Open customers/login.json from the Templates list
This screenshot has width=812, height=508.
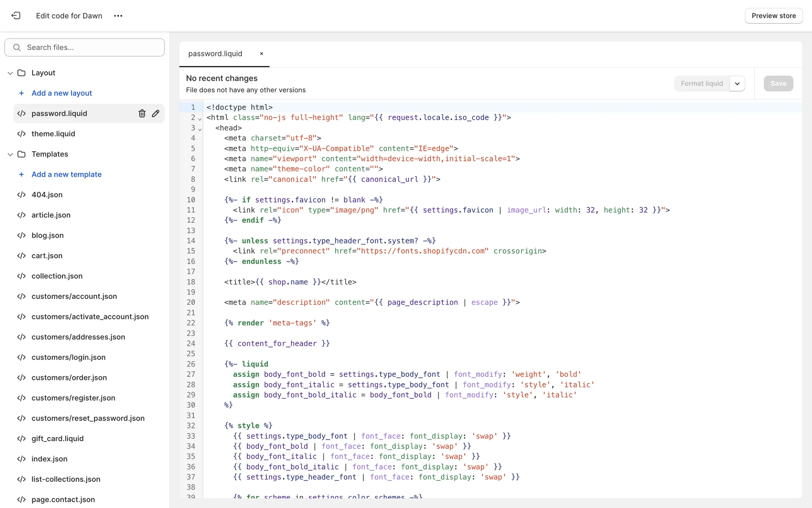point(69,357)
